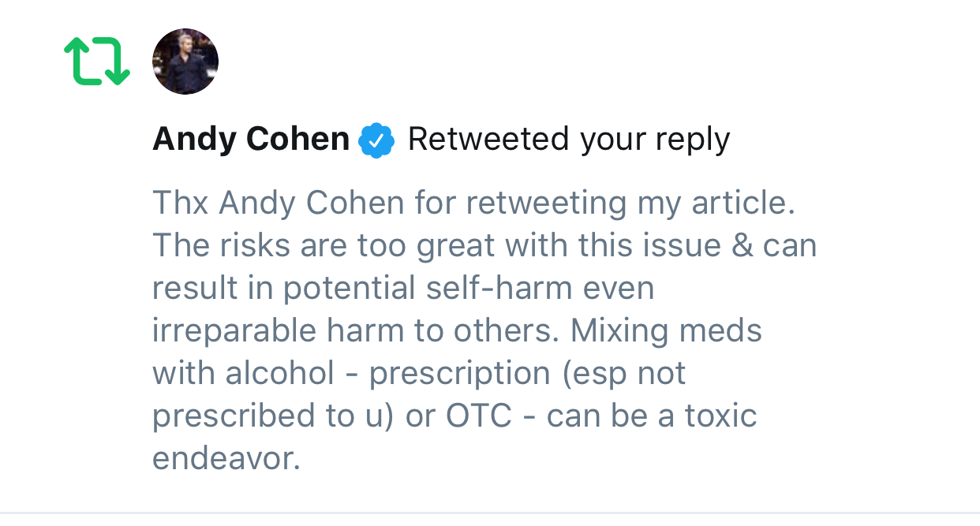Tap the words "Mixing meds"
The image size is (980, 526).
coord(667,331)
